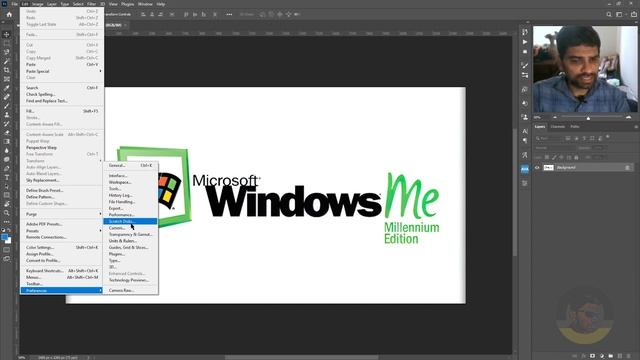Toggle the lock on Background layer
Viewport: 640px width, 360px height.
click(x=627, y=167)
